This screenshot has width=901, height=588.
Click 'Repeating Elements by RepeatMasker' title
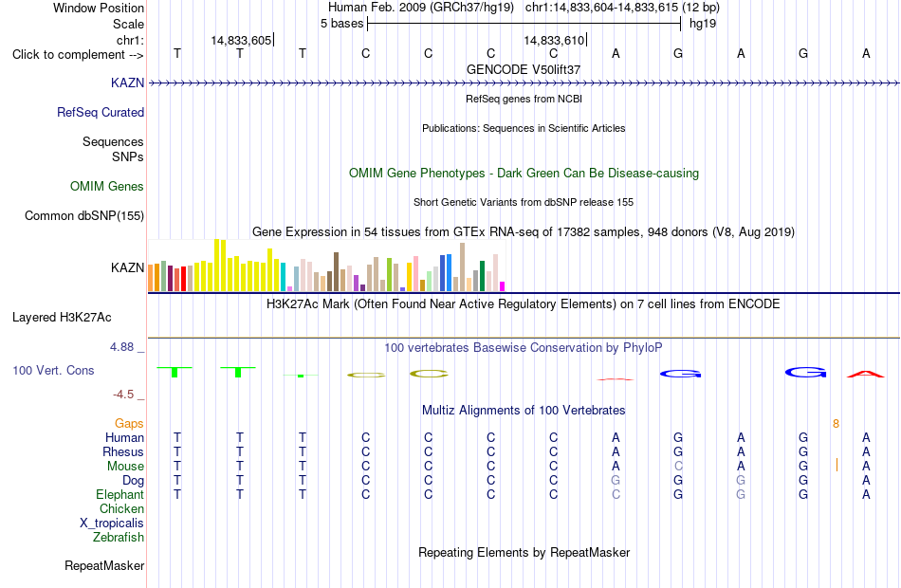[x=524, y=552]
